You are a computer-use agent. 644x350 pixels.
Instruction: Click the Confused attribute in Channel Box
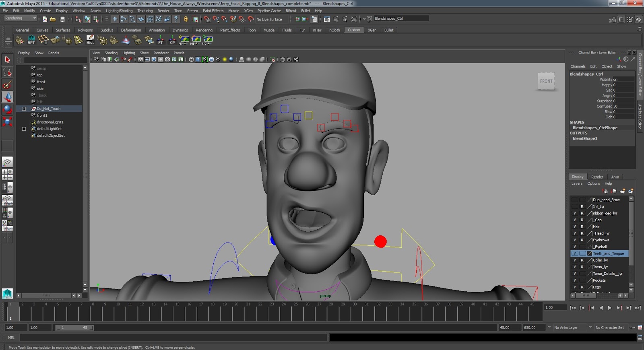click(x=604, y=107)
